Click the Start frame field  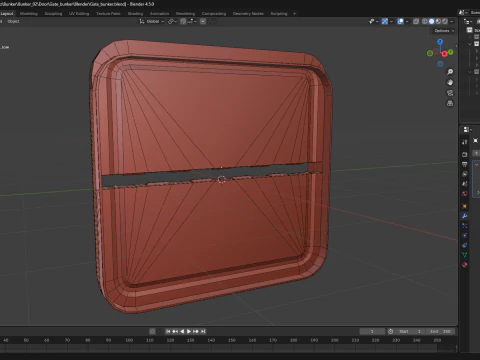pos(410,331)
